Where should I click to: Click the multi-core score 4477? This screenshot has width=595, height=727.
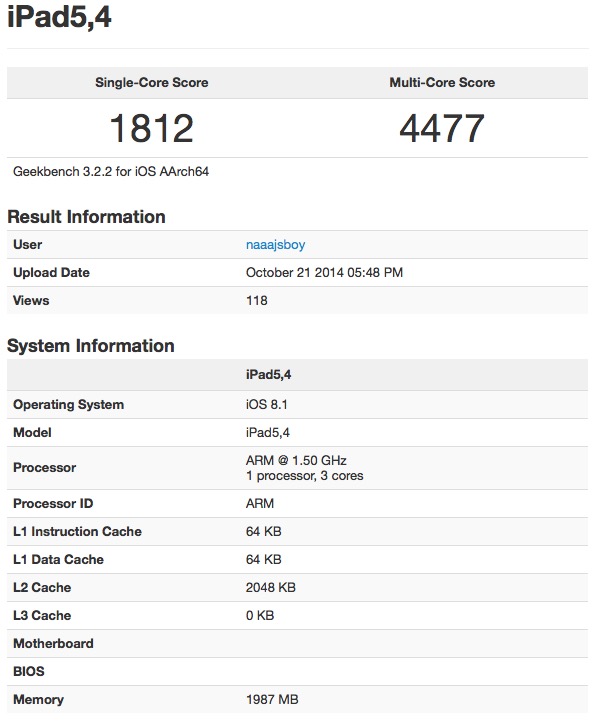click(x=442, y=128)
